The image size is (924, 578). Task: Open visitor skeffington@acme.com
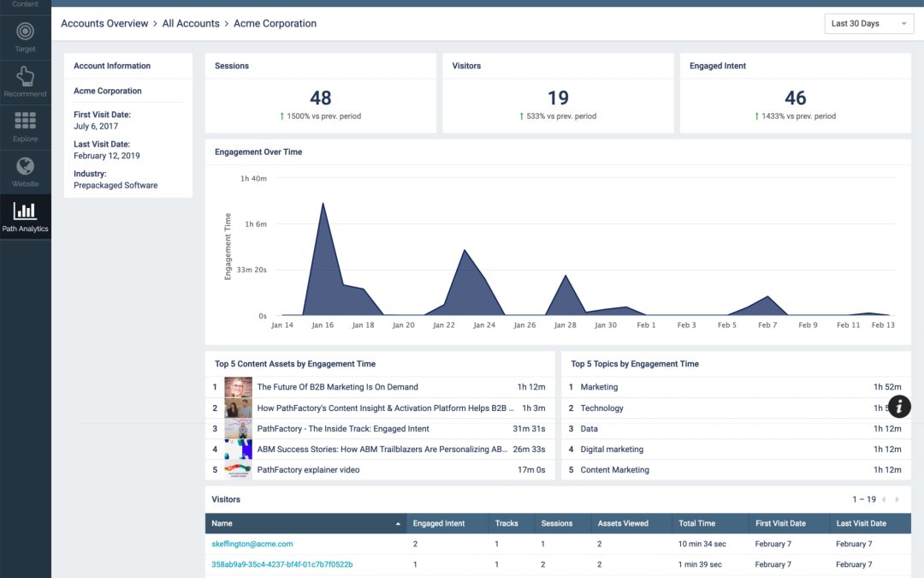pyautogui.click(x=252, y=544)
